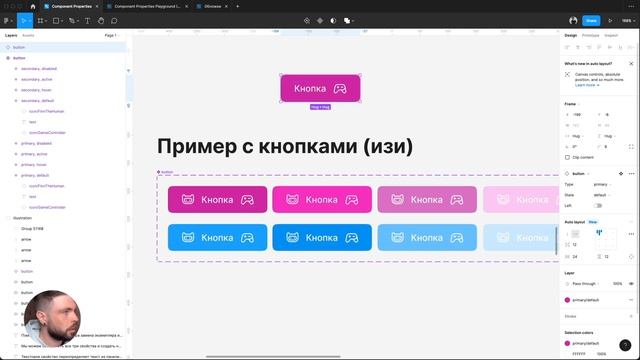Open Auto layout advanced three-dot menu
Image resolution: width=640 pixels, height=360 pixels.
(x=631, y=234)
